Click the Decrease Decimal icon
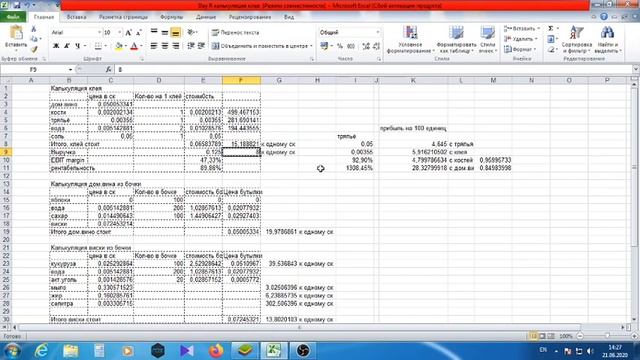This screenshot has height=360, width=640. [x=376, y=46]
